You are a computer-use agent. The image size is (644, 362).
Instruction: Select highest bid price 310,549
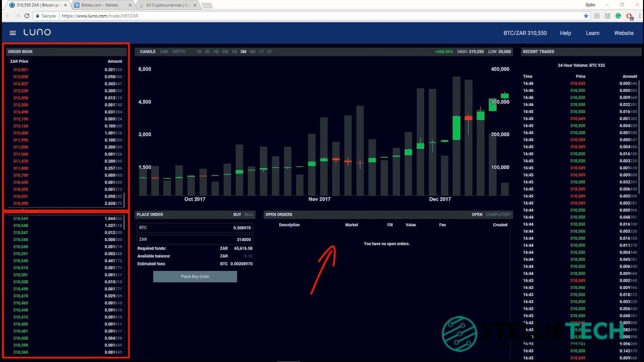(21, 219)
